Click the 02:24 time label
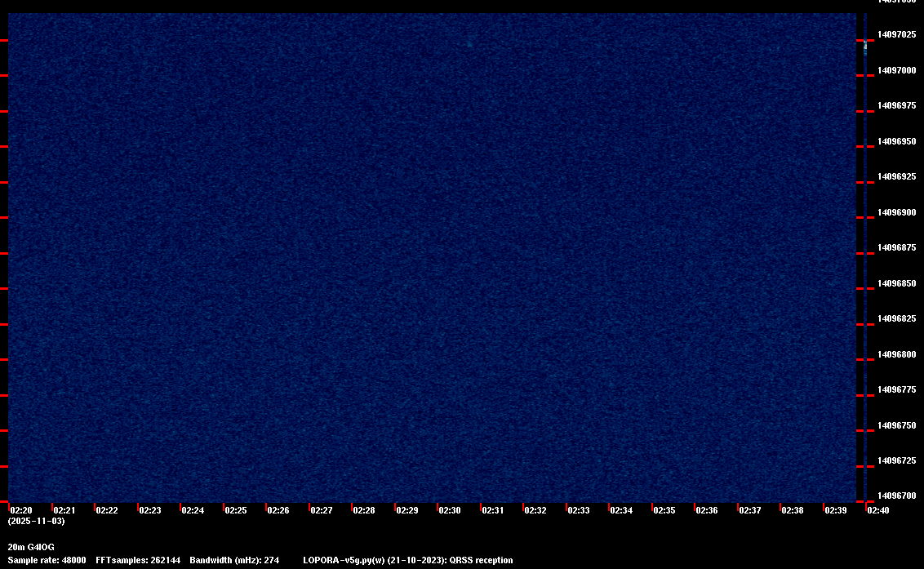 click(x=193, y=510)
